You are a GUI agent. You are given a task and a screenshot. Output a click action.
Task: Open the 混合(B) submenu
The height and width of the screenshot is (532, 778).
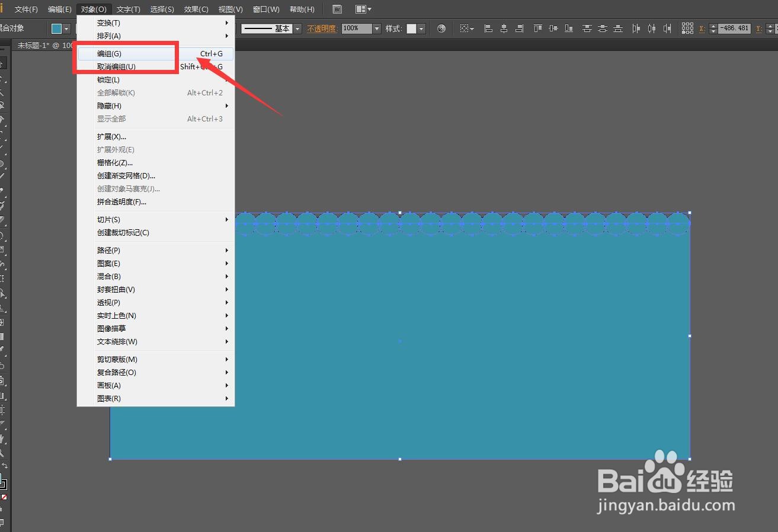tap(156, 276)
